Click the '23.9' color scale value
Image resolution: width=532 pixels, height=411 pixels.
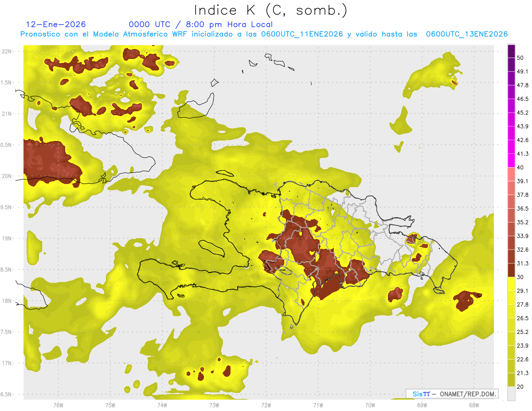click(523, 346)
